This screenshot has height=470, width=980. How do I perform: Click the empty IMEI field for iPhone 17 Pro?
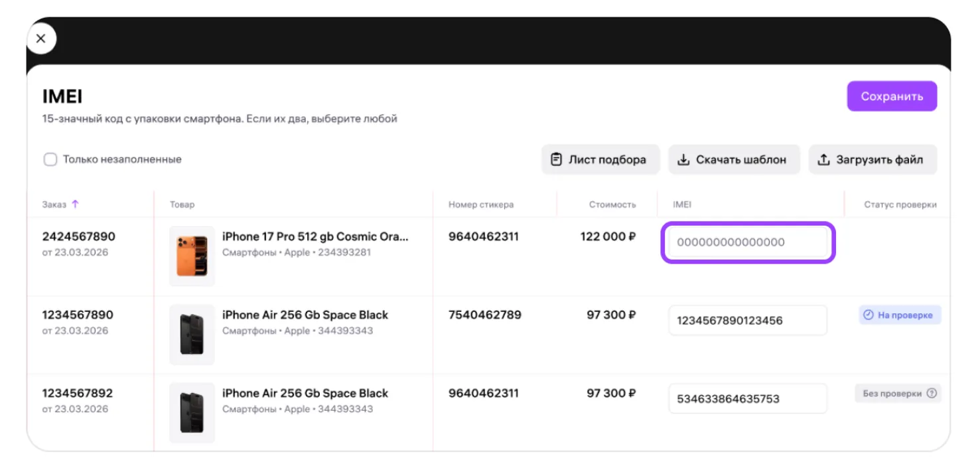point(747,242)
